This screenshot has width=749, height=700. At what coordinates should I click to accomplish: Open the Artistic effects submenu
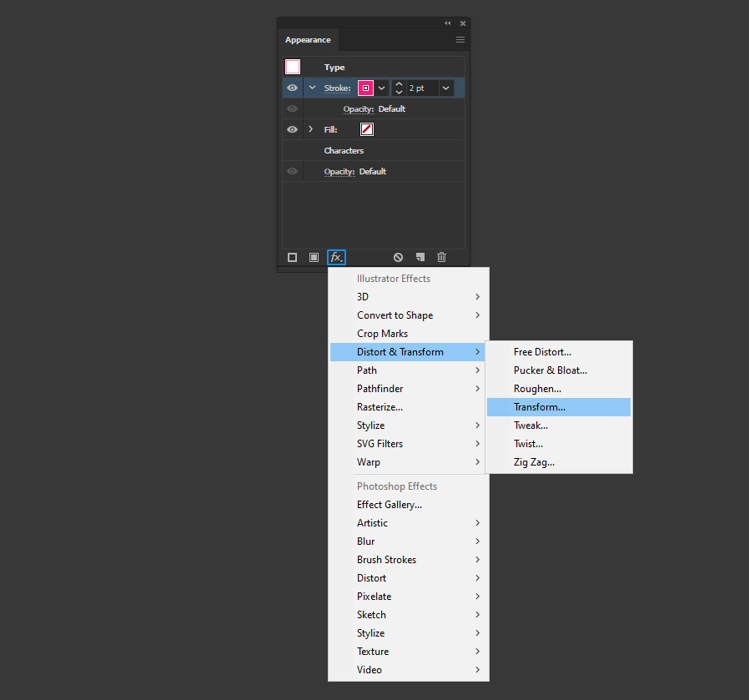pos(408,523)
